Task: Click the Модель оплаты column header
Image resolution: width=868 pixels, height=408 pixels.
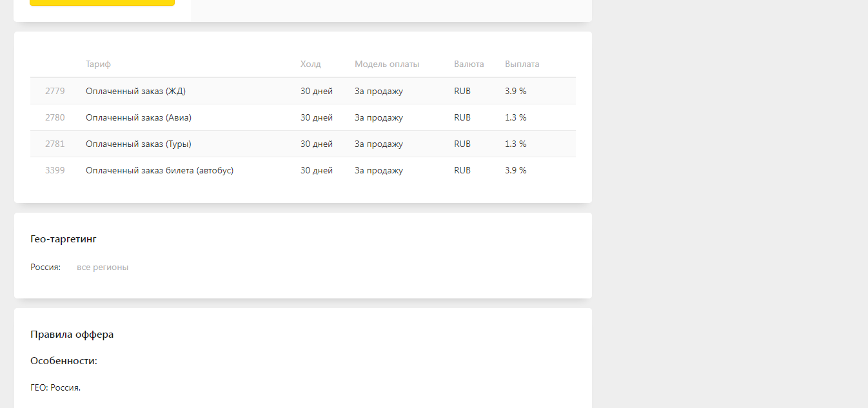Action: pos(387,64)
